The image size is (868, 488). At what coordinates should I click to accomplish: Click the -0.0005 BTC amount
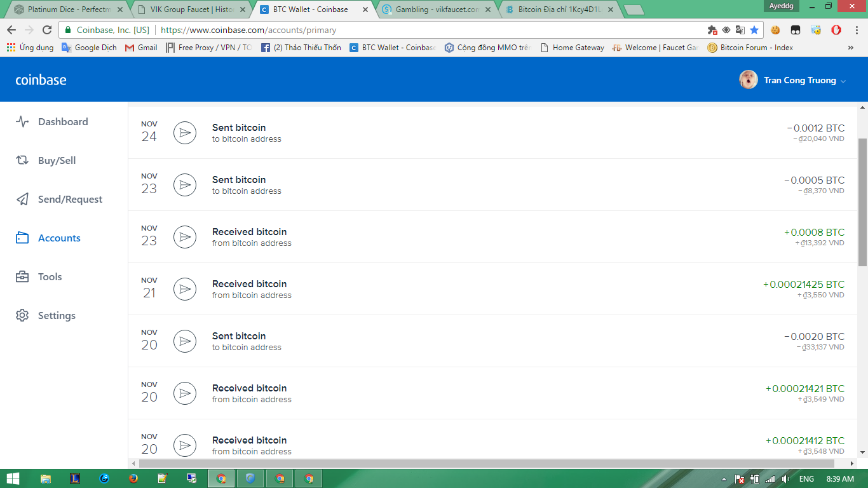(815, 180)
